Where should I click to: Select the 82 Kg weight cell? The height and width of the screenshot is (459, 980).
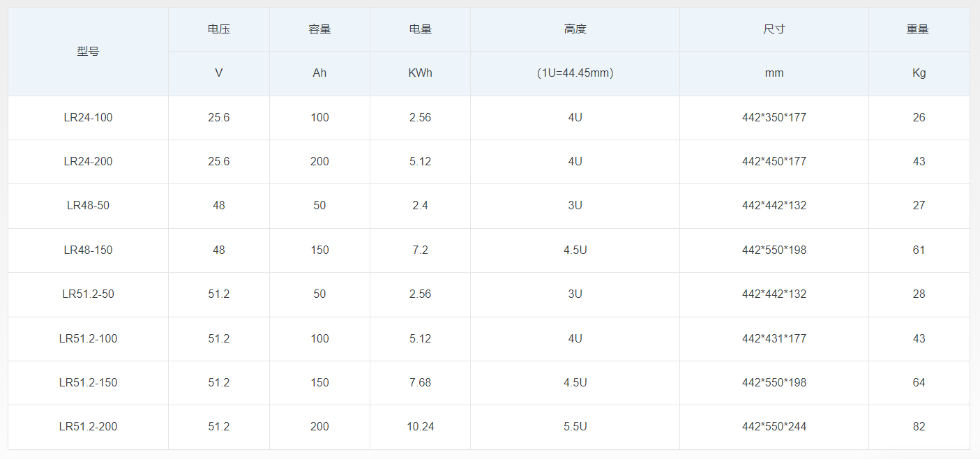point(919,427)
